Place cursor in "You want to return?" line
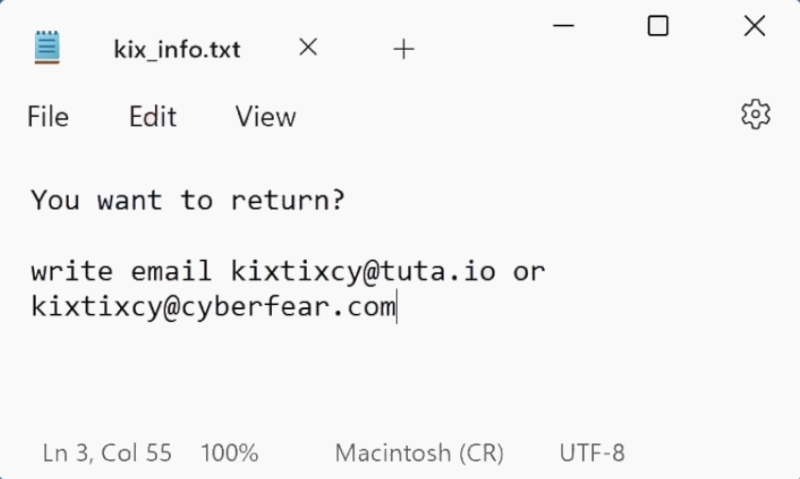The image size is (800, 479). [187, 200]
